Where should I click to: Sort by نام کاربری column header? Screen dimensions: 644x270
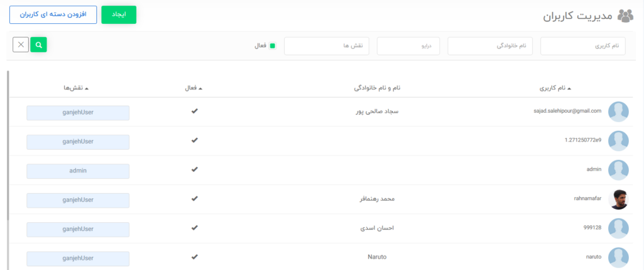(x=555, y=88)
